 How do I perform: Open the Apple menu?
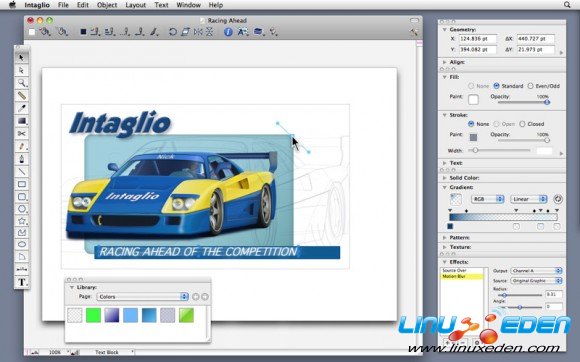[x=12, y=5]
